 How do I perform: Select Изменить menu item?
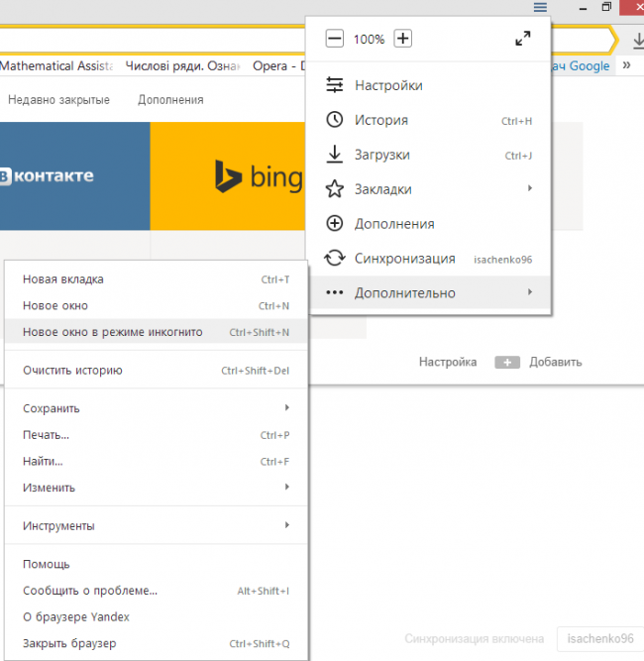(x=156, y=488)
